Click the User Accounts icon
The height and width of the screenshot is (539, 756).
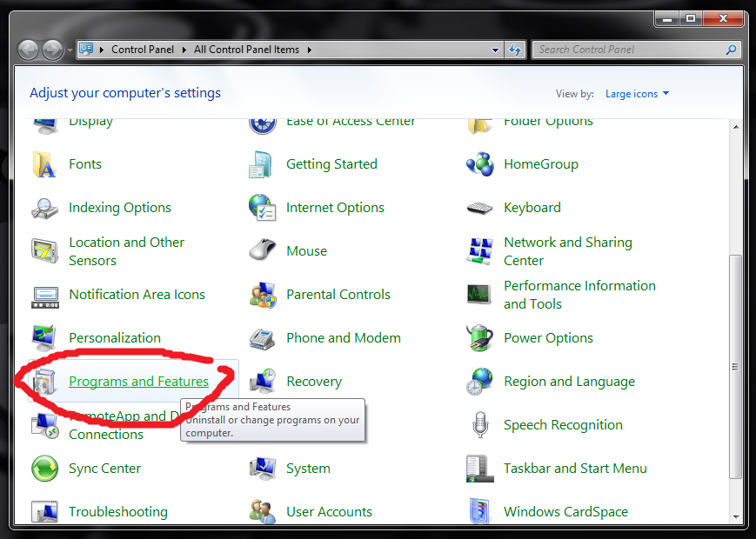(262, 511)
